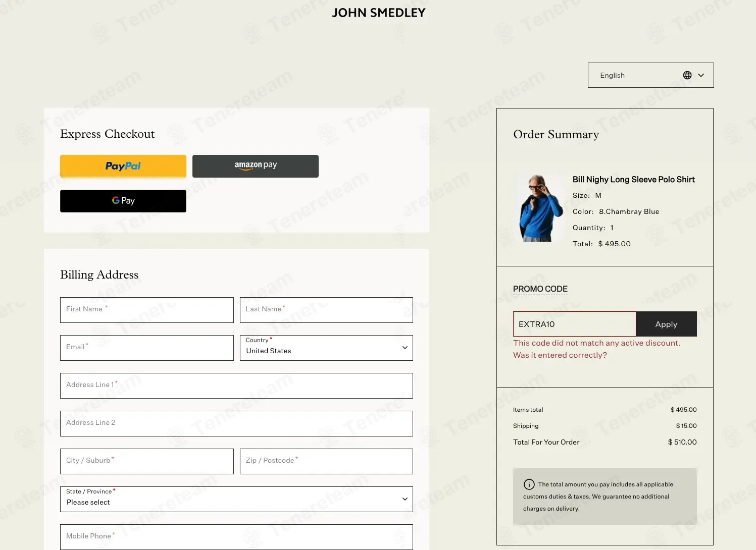Click the promo code error message

(x=597, y=349)
